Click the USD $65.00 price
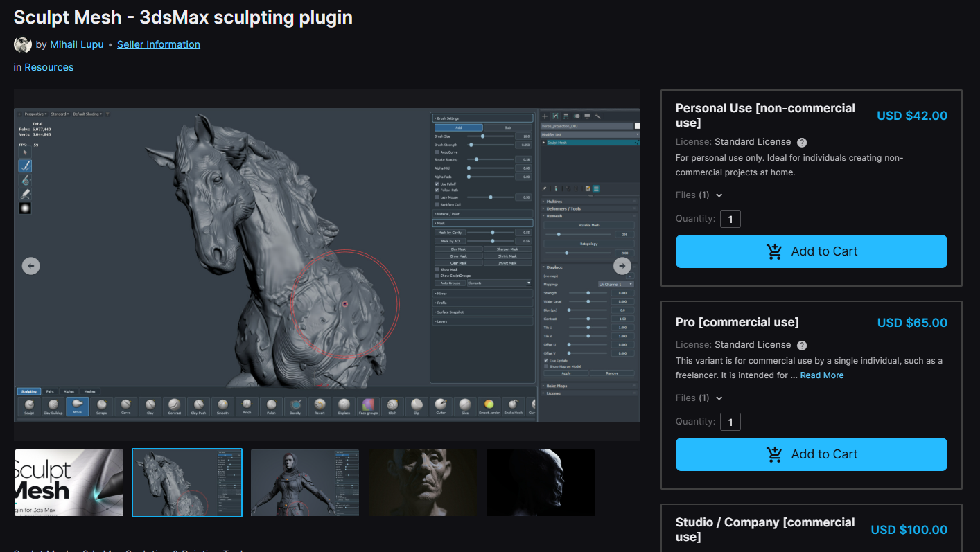 [912, 323]
